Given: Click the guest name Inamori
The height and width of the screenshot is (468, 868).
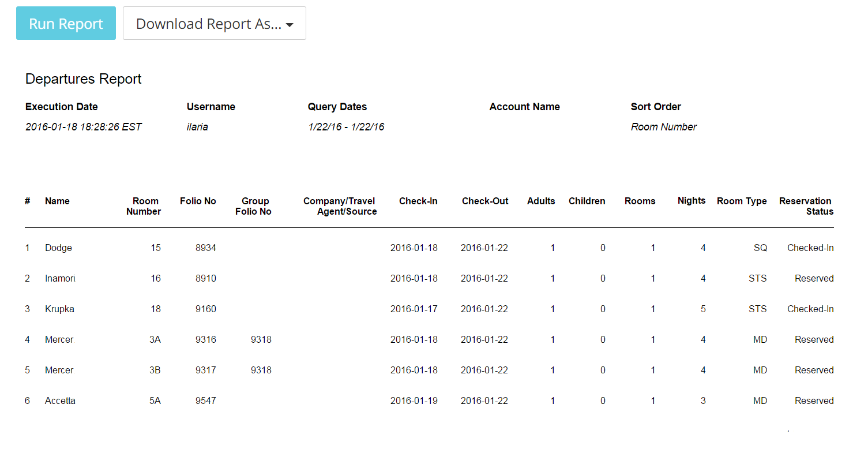Looking at the screenshot, I should point(60,279).
